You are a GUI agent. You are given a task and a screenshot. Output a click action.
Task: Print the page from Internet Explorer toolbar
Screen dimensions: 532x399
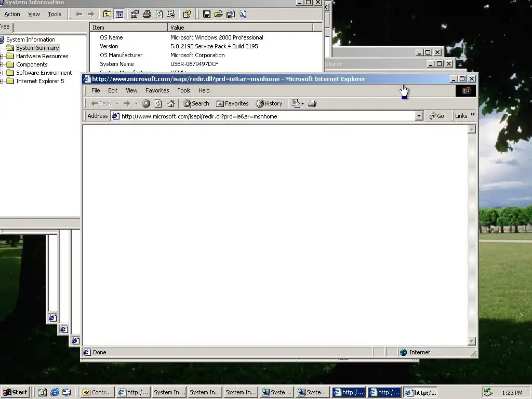(312, 103)
